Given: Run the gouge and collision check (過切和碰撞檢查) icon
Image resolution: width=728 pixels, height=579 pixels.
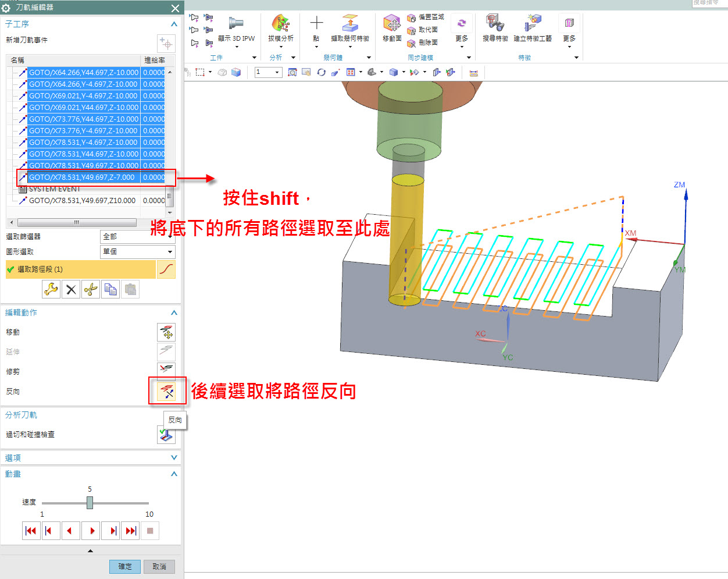Looking at the screenshot, I should pos(166,435).
